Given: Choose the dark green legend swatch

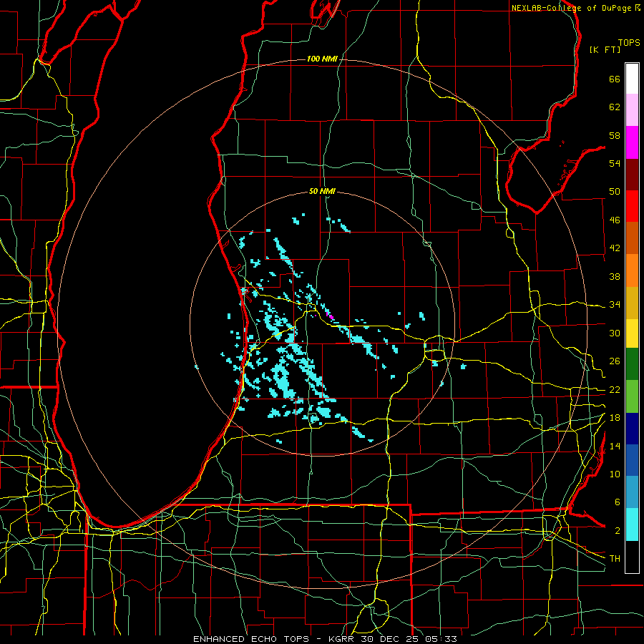Looking at the screenshot, I should pos(632,364).
